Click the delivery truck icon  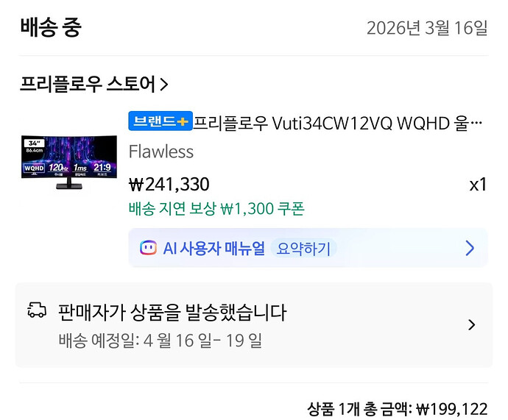click(37, 310)
